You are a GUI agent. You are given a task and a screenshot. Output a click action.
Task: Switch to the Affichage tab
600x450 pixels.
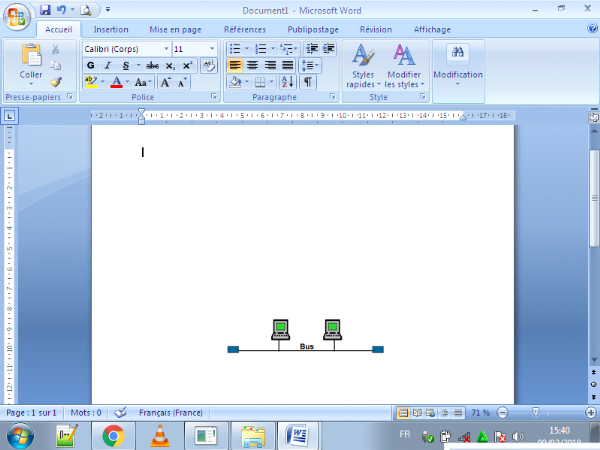432,29
